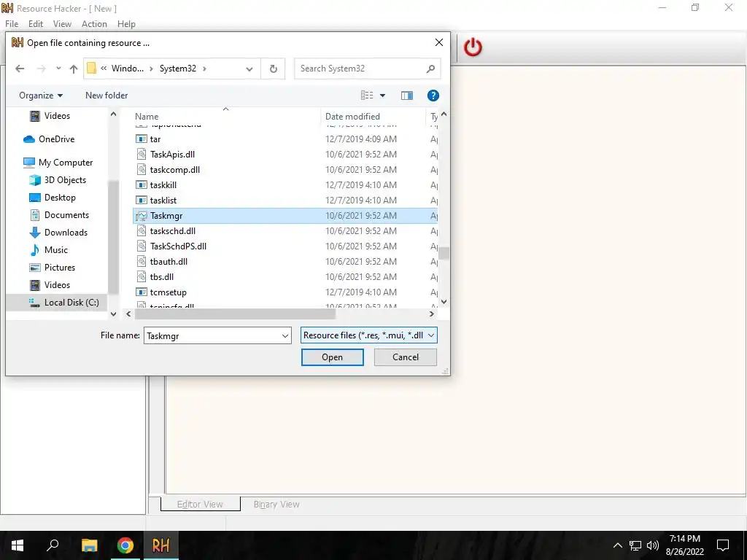Select TaskSchdPS.dll in file list
Image resolution: width=747 pixels, height=560 pixels.
[285, 246]
